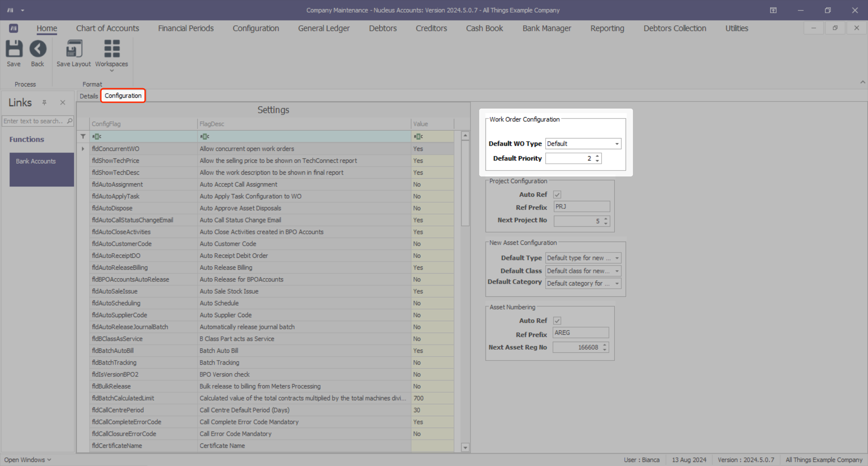
Task: Open the Debtors menu
Action: point(383,29)
